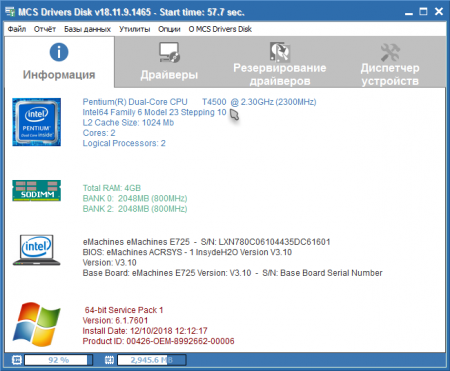Click the blue information circle icon
The image size is (450, 371).
coord(59,52)
